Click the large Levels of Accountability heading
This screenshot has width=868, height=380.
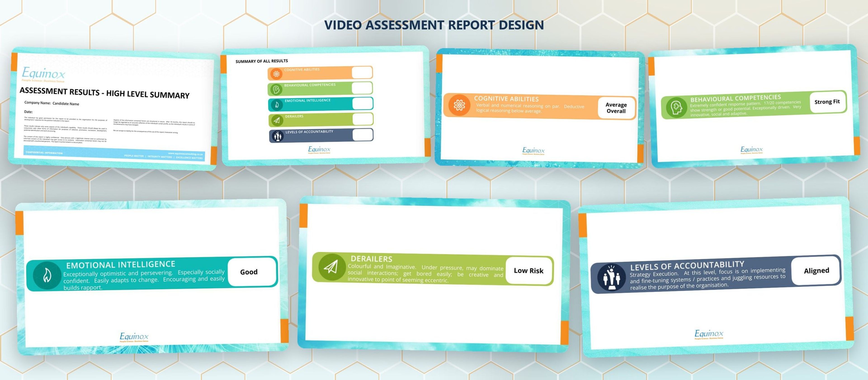(687, 266)
